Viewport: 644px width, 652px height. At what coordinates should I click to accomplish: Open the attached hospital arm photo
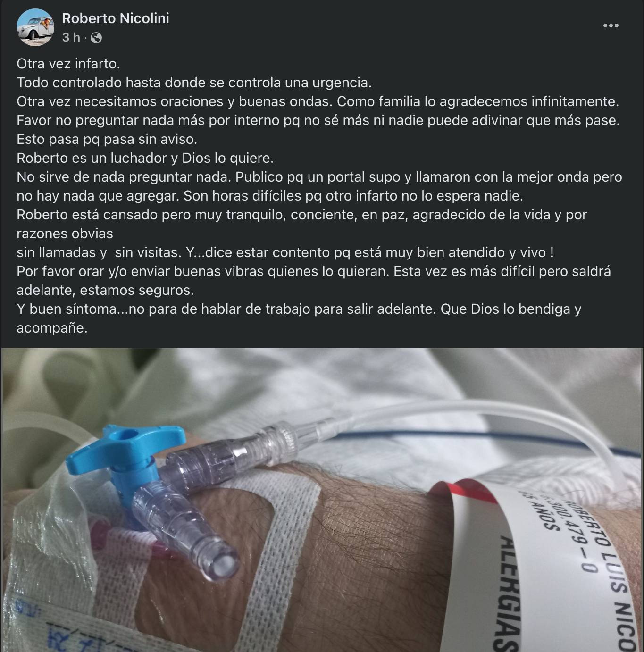[x=322, y=500]
